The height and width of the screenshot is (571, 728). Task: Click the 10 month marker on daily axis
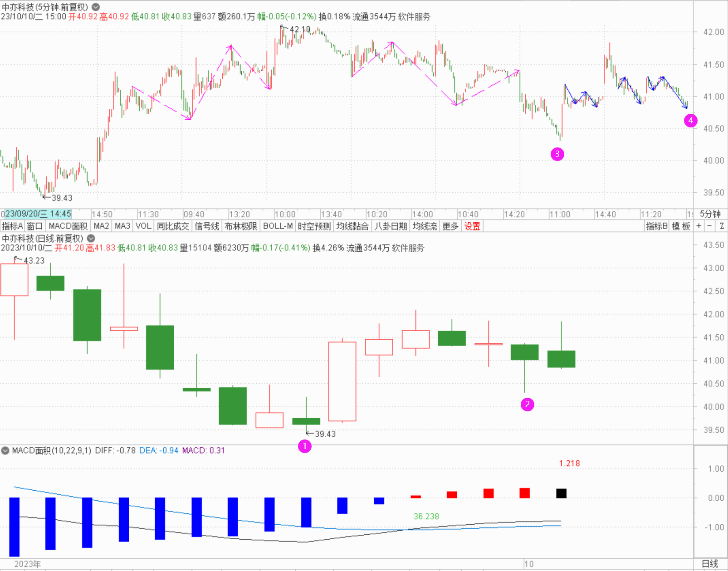[529, 564]
